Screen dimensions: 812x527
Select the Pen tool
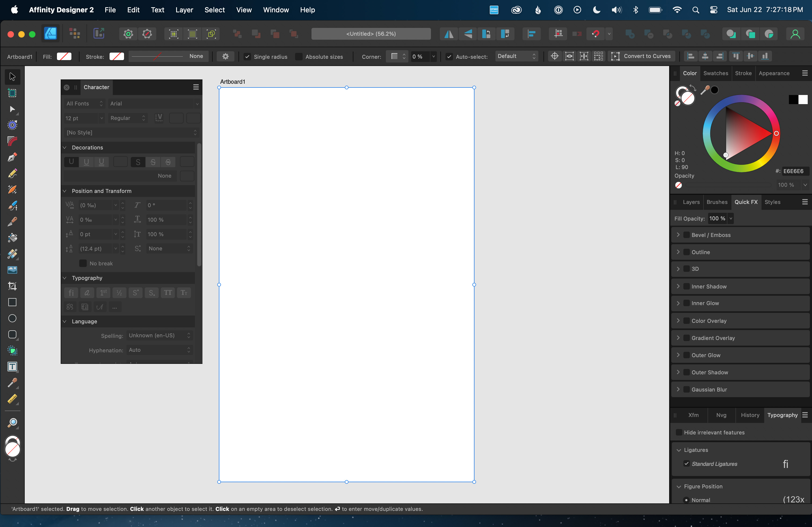[12, 157]
